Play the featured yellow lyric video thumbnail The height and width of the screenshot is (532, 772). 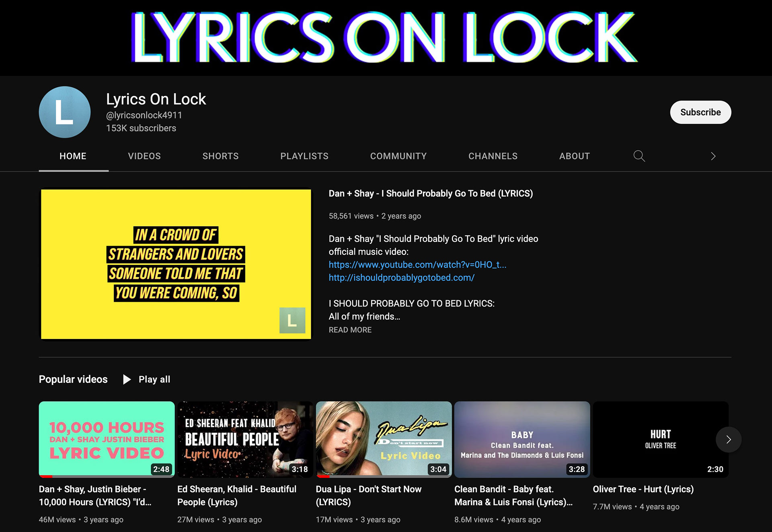[x=176, y=264]
